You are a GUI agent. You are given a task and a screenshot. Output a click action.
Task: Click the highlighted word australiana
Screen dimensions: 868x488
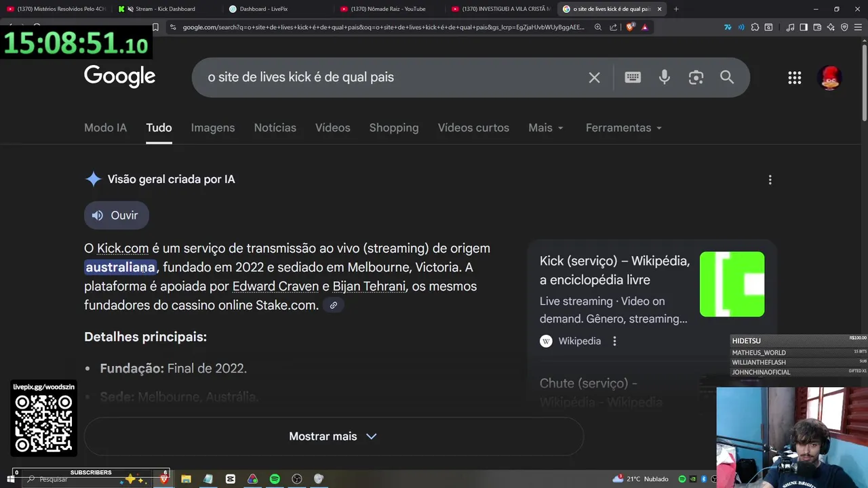point(121,267)
